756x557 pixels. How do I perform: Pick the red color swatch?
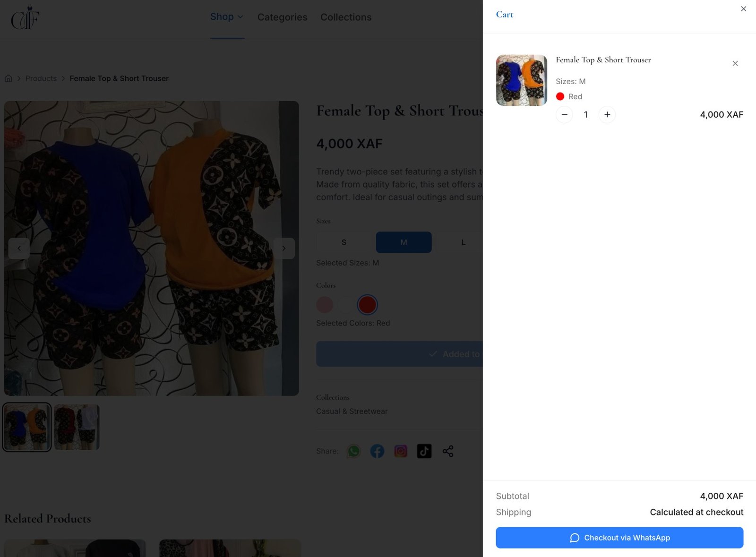367,305
